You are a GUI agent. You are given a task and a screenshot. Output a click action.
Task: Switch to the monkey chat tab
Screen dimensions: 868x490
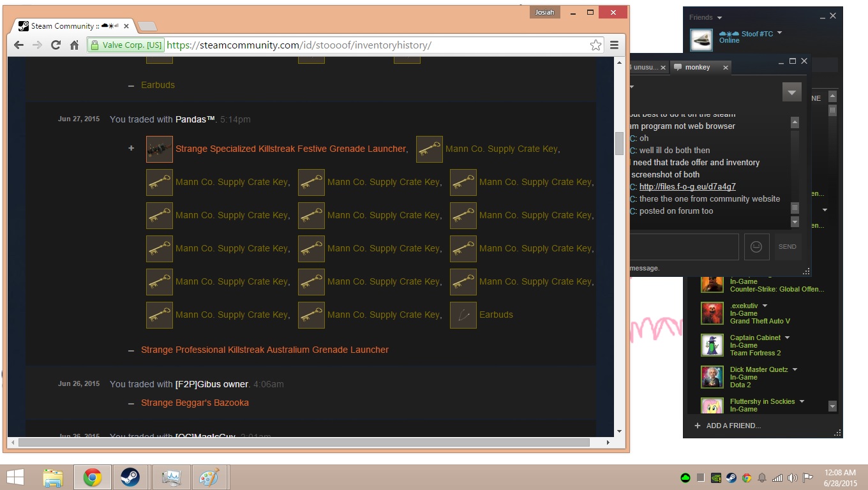tap(697, 67)
